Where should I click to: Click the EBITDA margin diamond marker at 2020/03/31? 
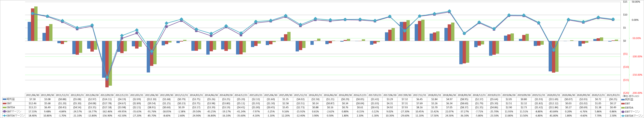click(x=553, y=50)
